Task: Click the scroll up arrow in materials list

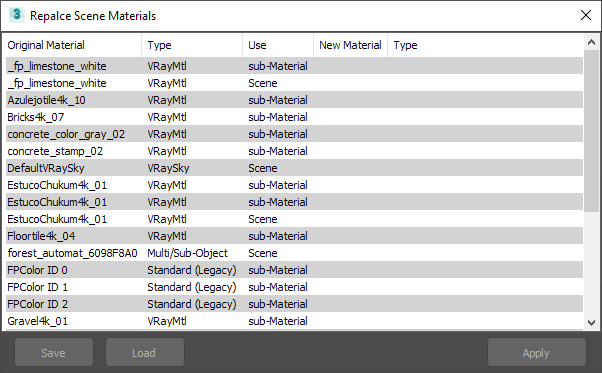Action: point(591,42)
